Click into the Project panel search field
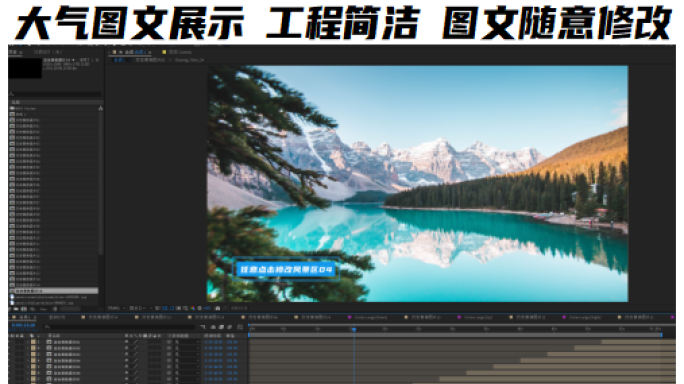This screenshot has height=384, width=684. 55,94
